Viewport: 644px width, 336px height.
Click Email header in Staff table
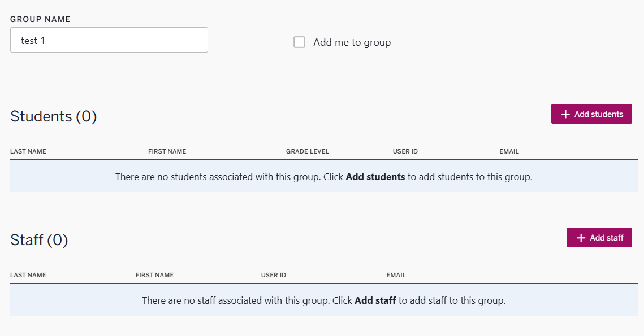396,275
